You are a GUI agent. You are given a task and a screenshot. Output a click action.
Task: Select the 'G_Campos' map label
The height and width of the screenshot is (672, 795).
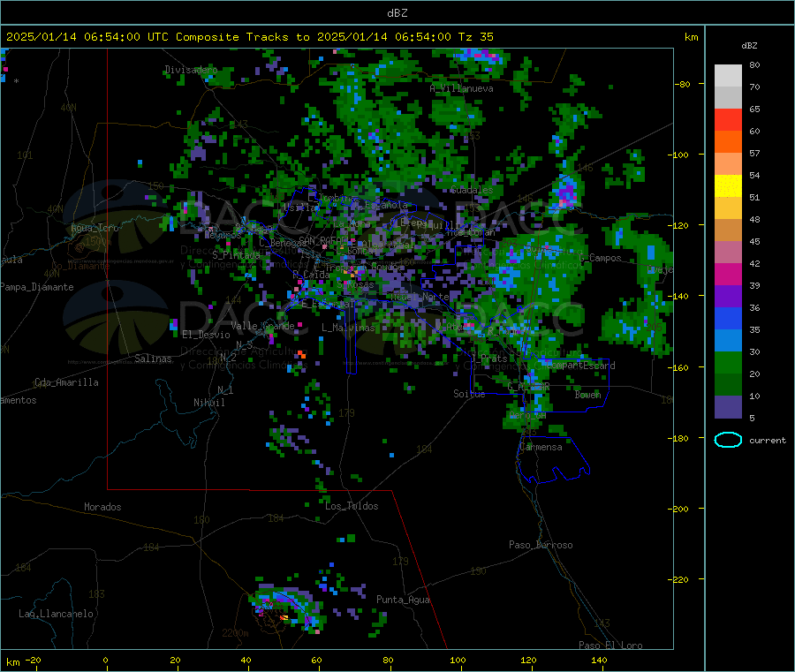[600, 259]
